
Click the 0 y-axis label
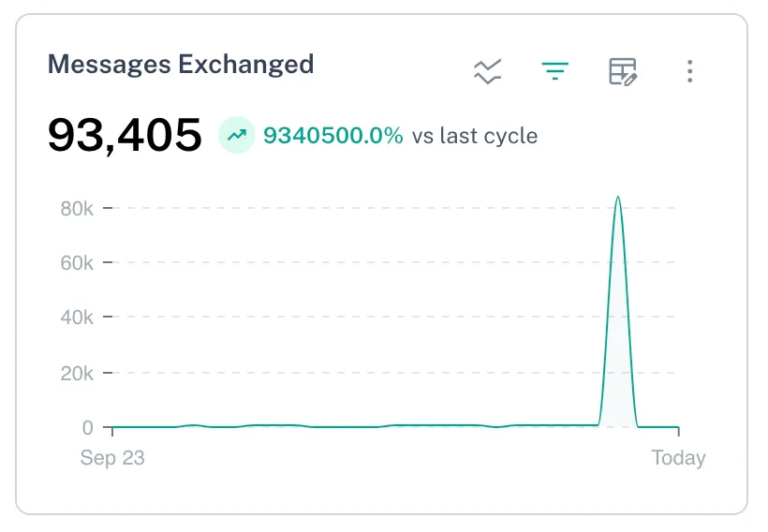point(87,428)
